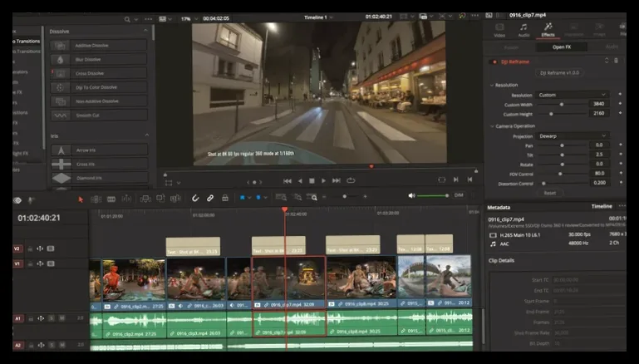This screenshot has height=364, width=639.
Task: Open the Audio tab in the inspector
Action: [523, 30]
